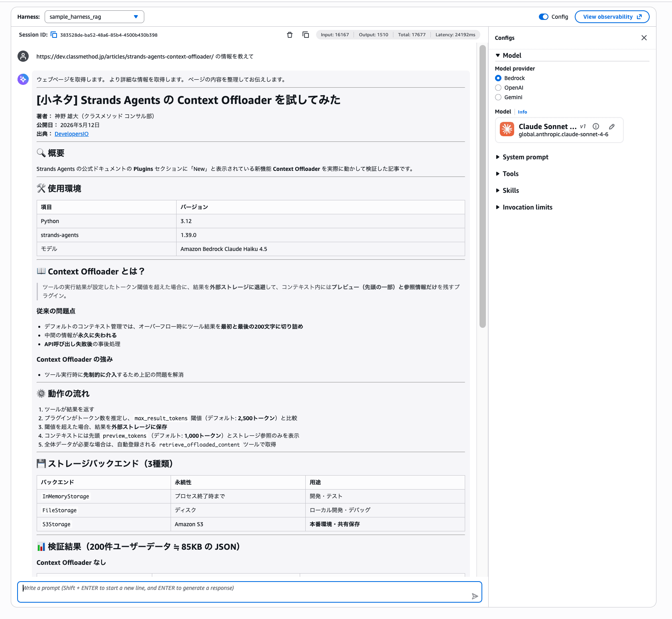This screenshot has height=619, width=672.
Task: Click the send prompt arrow icon
Action: (475, 596)
